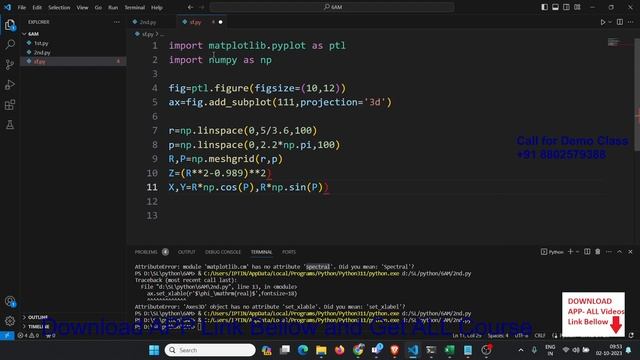Toggle the primary side bar layout button
640x360 pixels.
(x=544, y=7)
